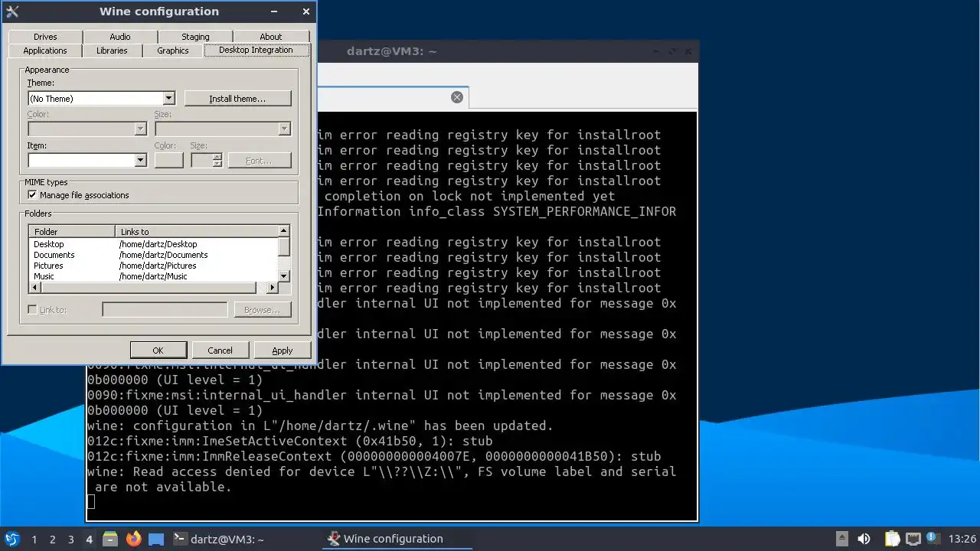
Task: Close the terminal tab with X icon
Action: click(457, 97)
